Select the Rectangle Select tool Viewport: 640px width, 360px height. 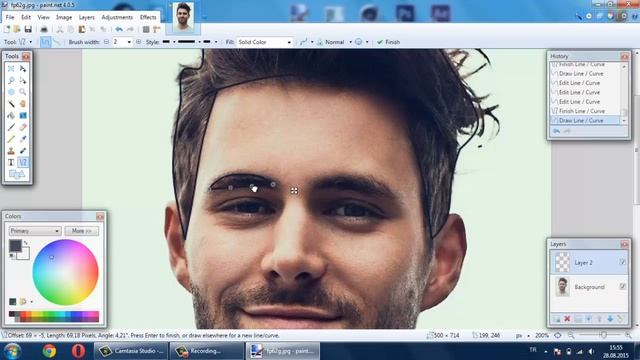pyautogui.click(x=11, y=69)
